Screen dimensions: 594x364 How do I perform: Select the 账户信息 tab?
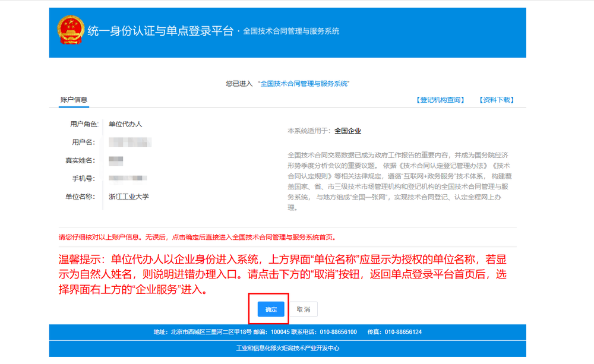[x=74, y=100]
